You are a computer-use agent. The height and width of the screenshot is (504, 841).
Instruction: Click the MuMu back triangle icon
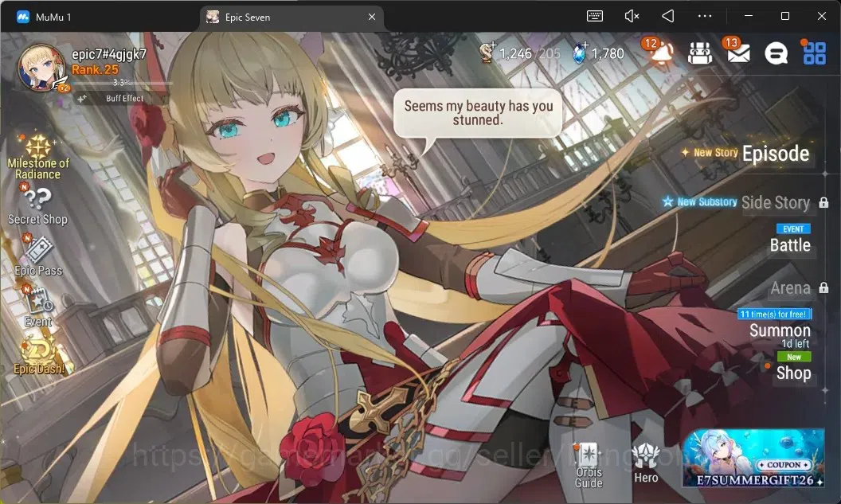point(667,16)
